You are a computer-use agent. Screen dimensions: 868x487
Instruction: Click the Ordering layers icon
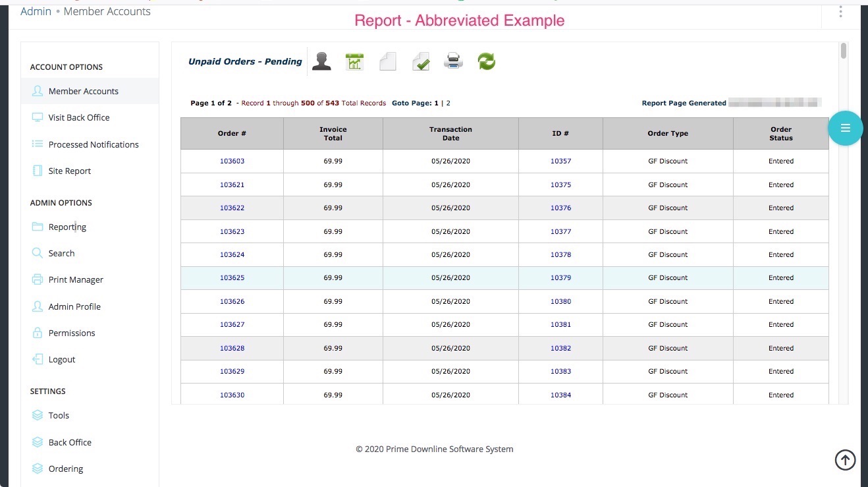point(38,469)
